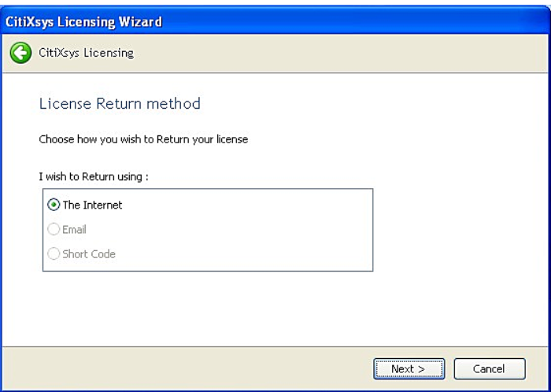Viewport: 551px width, 392px height.
Task: Click empty space inside the return options box
Action: click(x=246, y=230)
